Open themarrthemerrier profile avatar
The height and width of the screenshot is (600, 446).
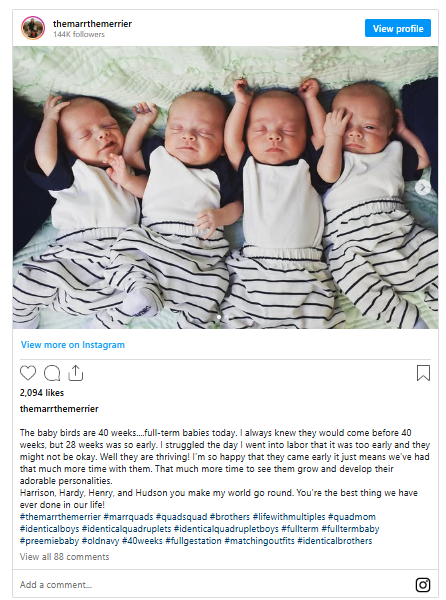[x=33, y=28]
